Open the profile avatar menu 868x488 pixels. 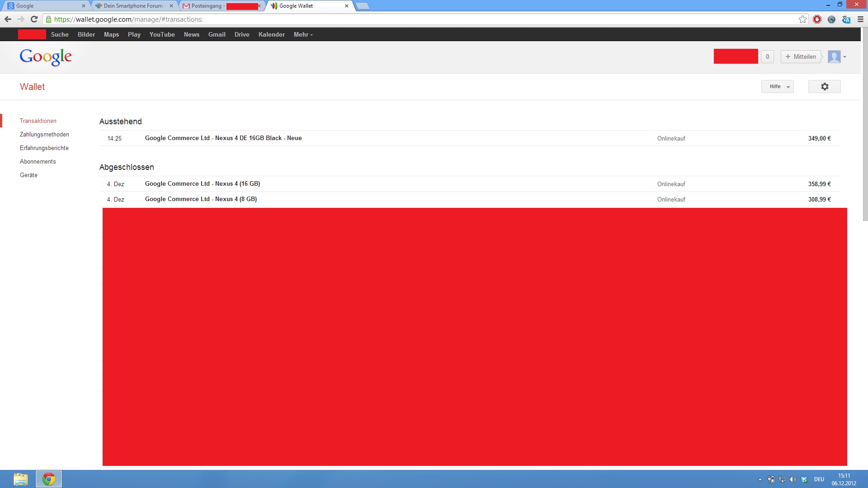click(837, 56)
